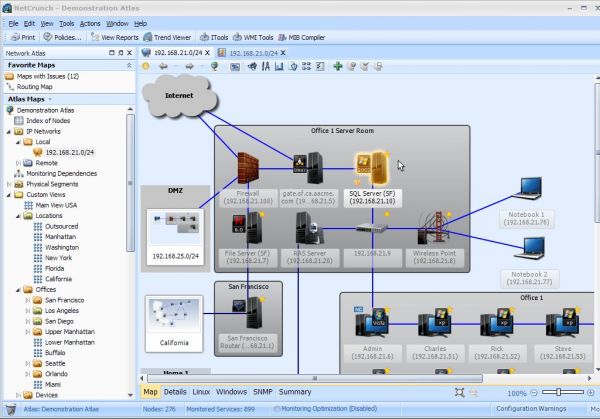Click the grid arrangement icon in map toolbar
Viewport: 600px width, 419px height.
(306, 66)
